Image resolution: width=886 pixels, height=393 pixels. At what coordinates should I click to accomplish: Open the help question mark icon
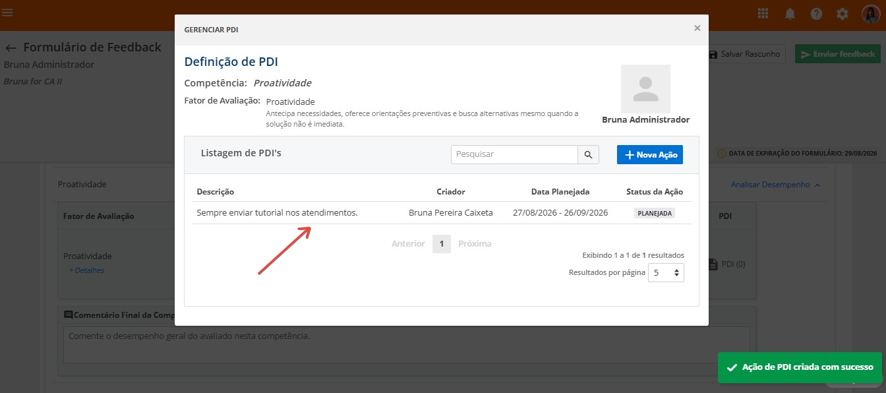coord(816,14)
